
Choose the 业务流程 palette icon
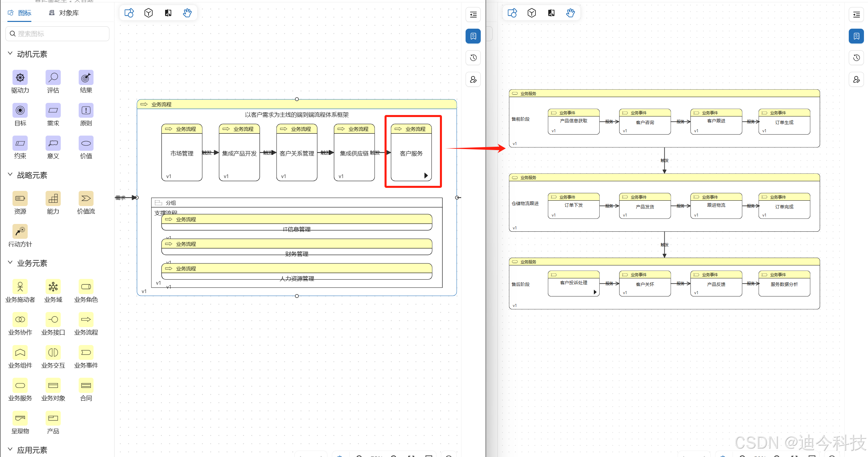(86, 319)
